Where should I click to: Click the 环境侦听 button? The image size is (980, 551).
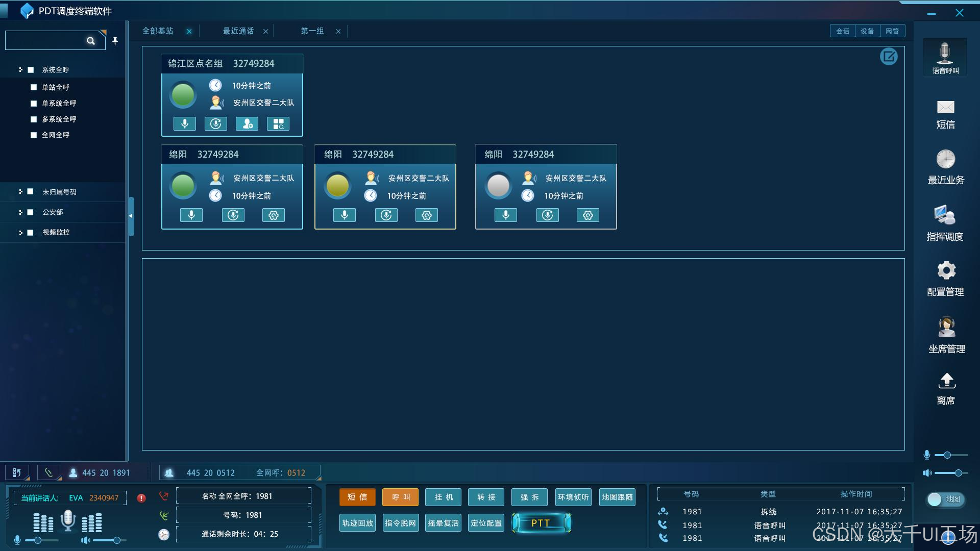click(573, 497)
